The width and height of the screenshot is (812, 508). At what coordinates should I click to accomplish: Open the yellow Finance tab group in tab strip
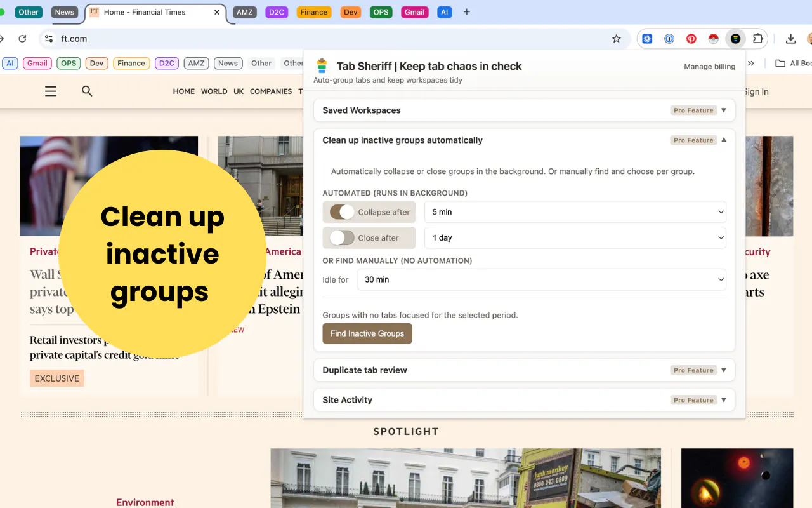314,12
